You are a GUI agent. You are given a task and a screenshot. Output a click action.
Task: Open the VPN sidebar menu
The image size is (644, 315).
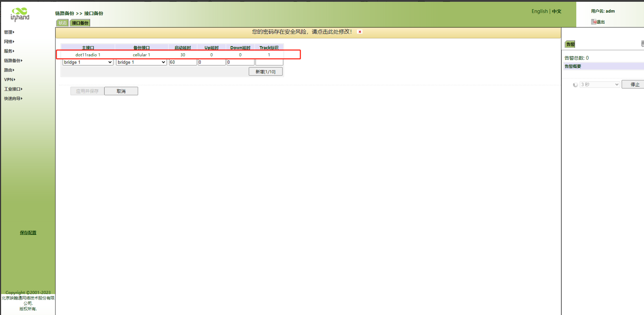[x=10, y=80]
